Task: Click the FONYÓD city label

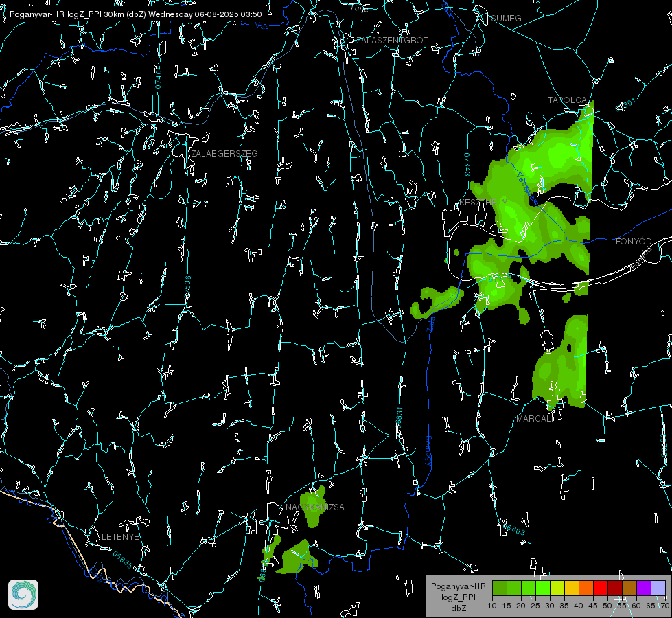Action: click(x=634, y=242)
